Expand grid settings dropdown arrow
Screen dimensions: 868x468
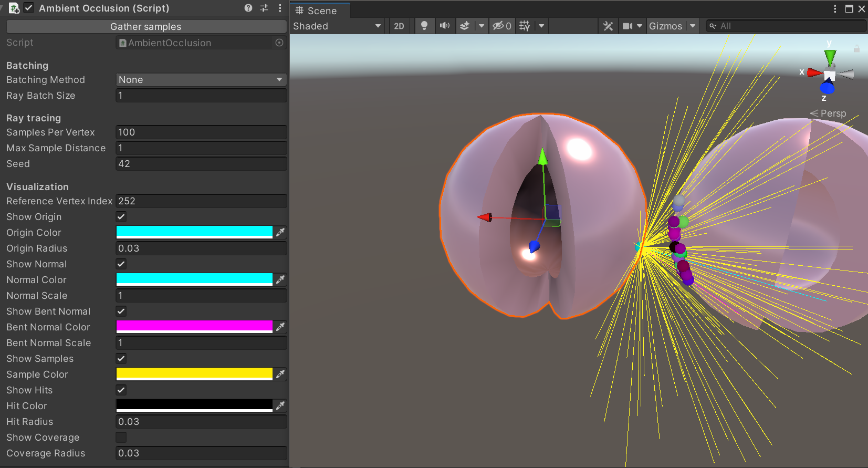[x=541, y=26]
